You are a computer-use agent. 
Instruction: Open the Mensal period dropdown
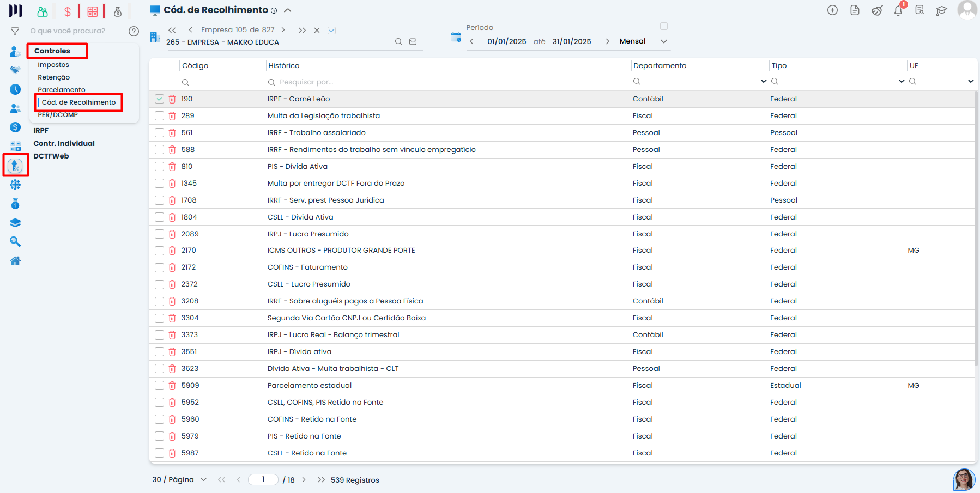pos(663,41)
